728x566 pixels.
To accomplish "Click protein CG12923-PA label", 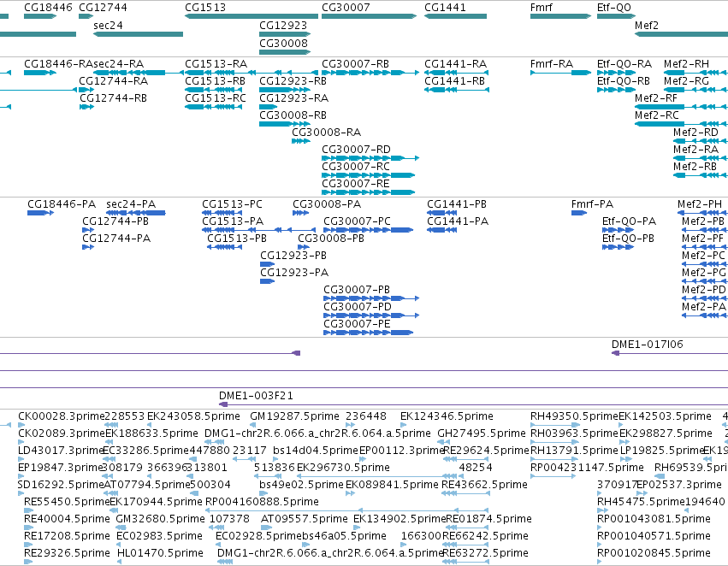I will (294, 273).
